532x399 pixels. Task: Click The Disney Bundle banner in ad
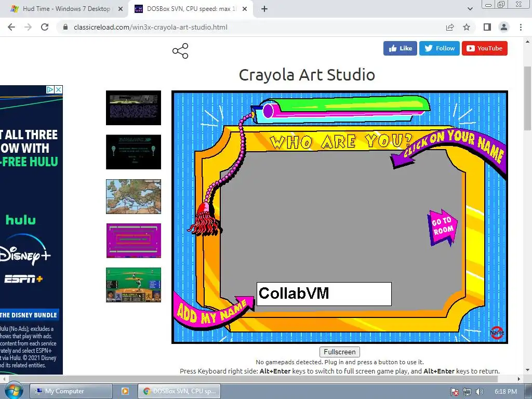(x=29, y=315)
